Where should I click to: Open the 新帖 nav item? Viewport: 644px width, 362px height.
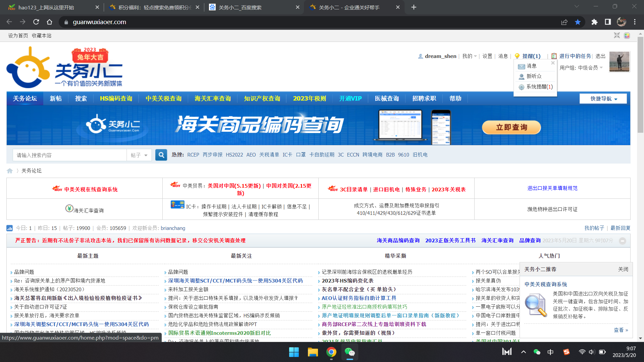coord(56,99)
